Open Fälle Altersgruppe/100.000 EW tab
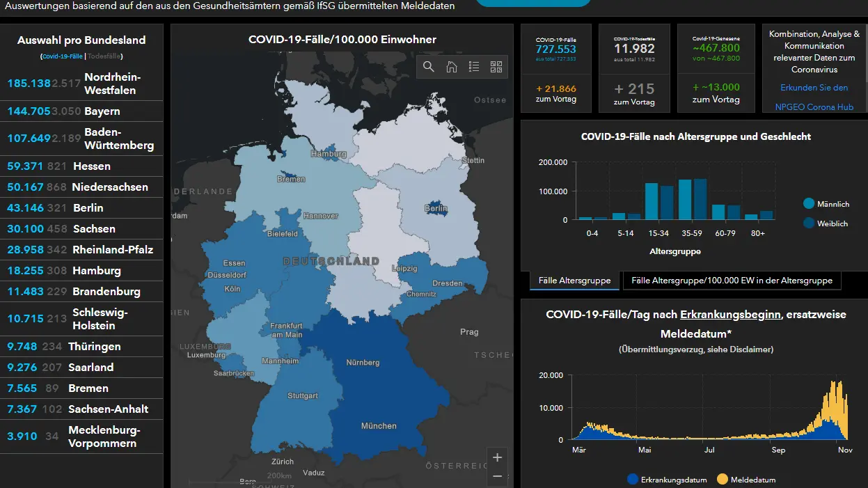868x488 pixels. [x=732, y=281]
